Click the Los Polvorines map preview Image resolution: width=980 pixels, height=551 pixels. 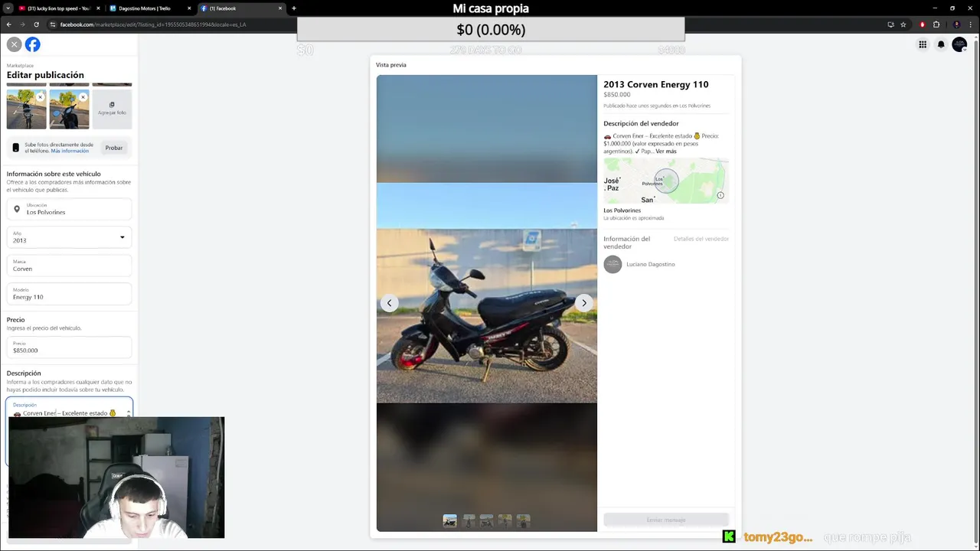coord(666,181)
